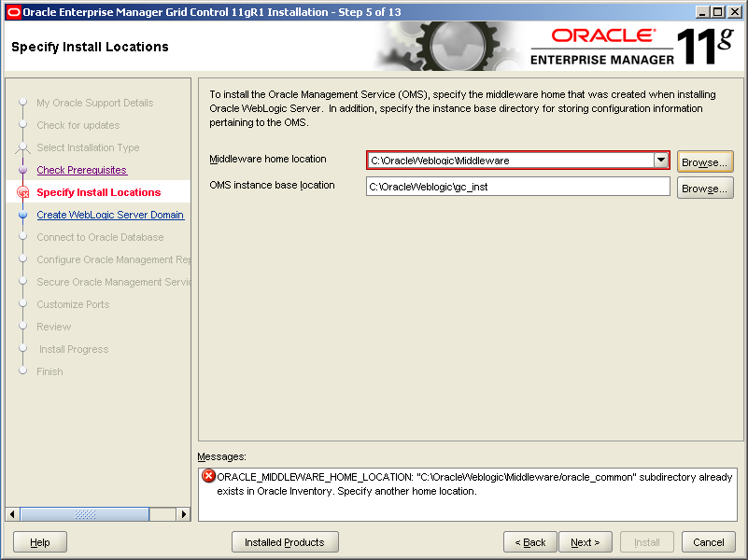This screenshot has width=748, height=560.
Task: Click the My Oracle Support Details step
Action: 95,103
